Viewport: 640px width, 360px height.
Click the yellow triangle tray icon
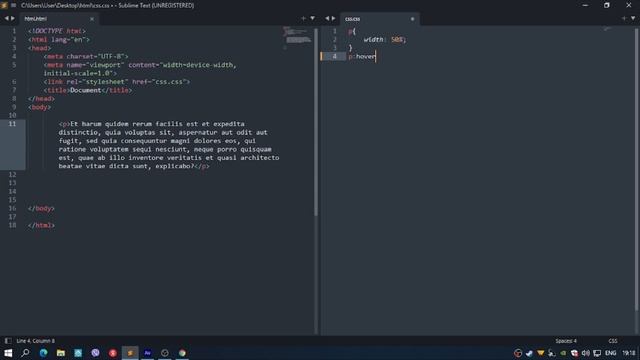[x=540, y=353]
